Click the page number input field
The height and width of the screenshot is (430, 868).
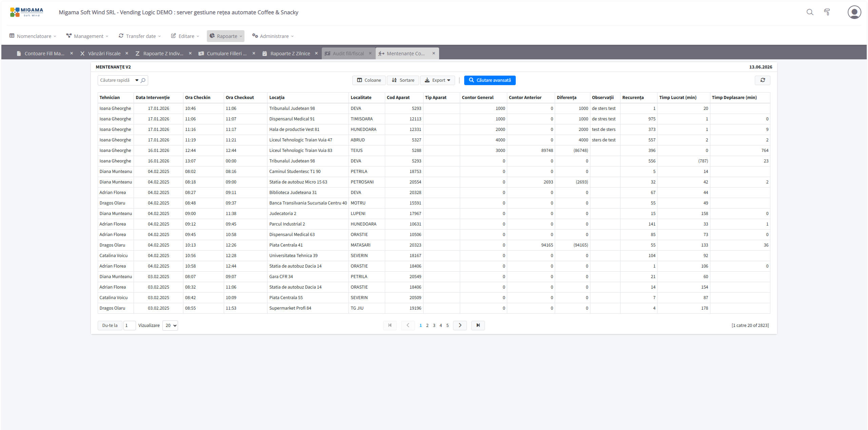pos(130,326)
